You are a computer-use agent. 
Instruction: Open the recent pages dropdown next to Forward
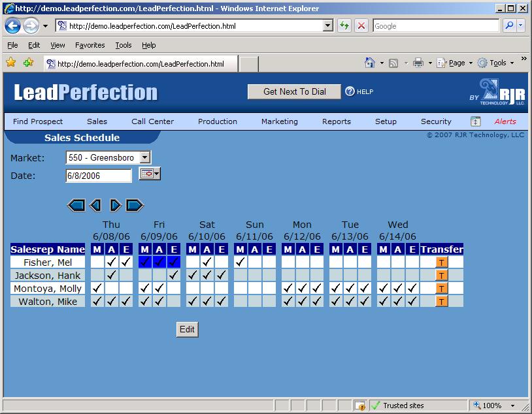coord(45,26)
